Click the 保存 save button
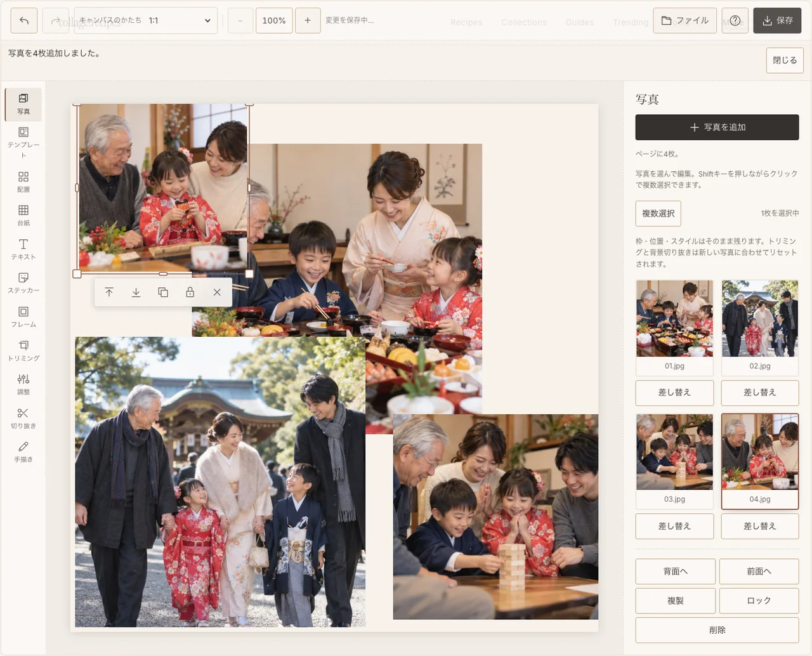The image size is (812, 656). [778, 20]
